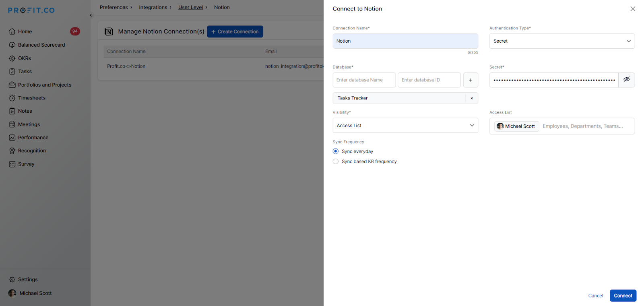Click the Recognition award icon
This screenshot has width=644, height=306.
(x=12, y=151)
